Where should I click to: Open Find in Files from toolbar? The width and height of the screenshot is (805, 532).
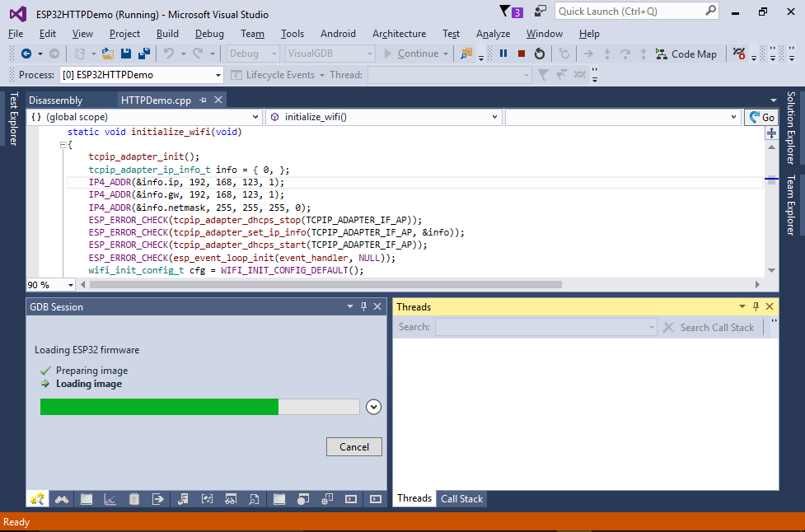click(466, 54)
